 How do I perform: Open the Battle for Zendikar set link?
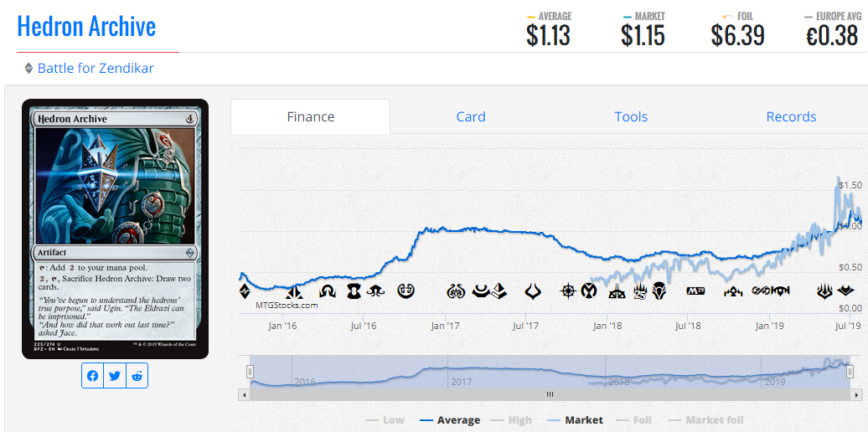click(x=96, y=69)
